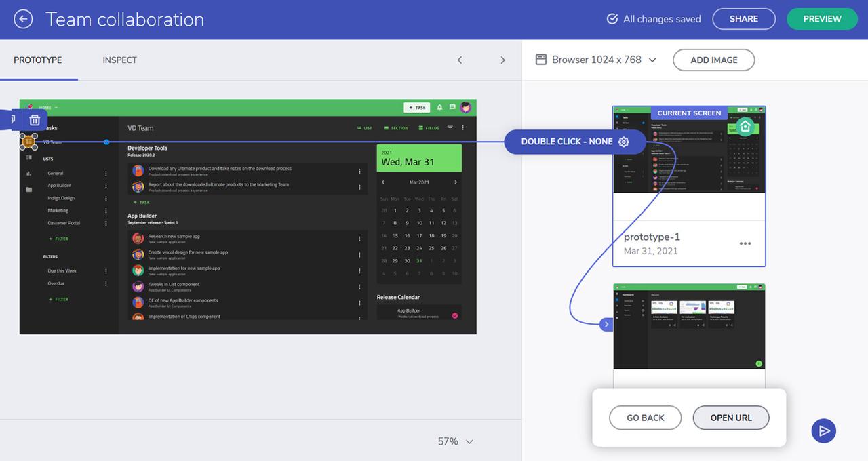The image size is (868, 461).
Task: Go to next screen arrow
Action: [x=502, y=60]
